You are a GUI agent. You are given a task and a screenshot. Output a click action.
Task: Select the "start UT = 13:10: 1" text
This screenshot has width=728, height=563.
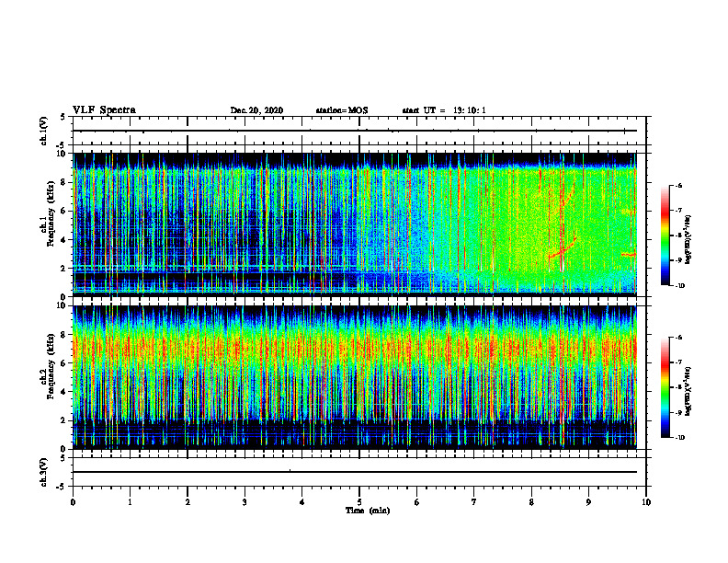444,110
